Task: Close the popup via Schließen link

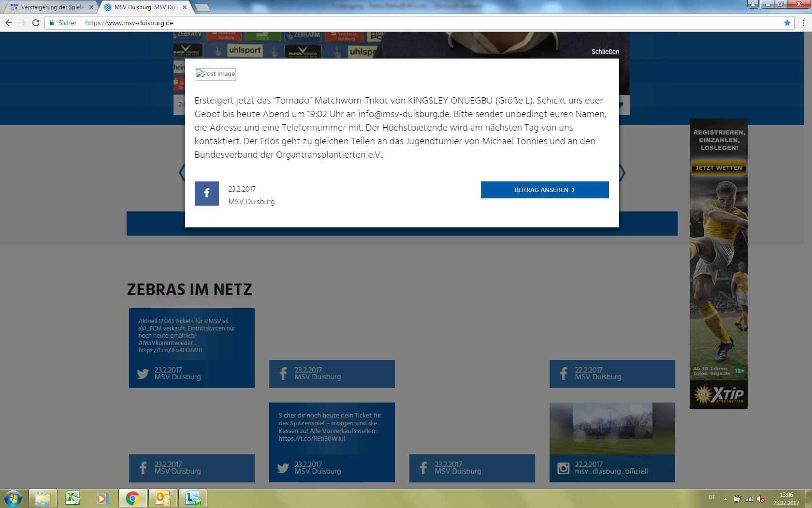Action: click(605, 51)
